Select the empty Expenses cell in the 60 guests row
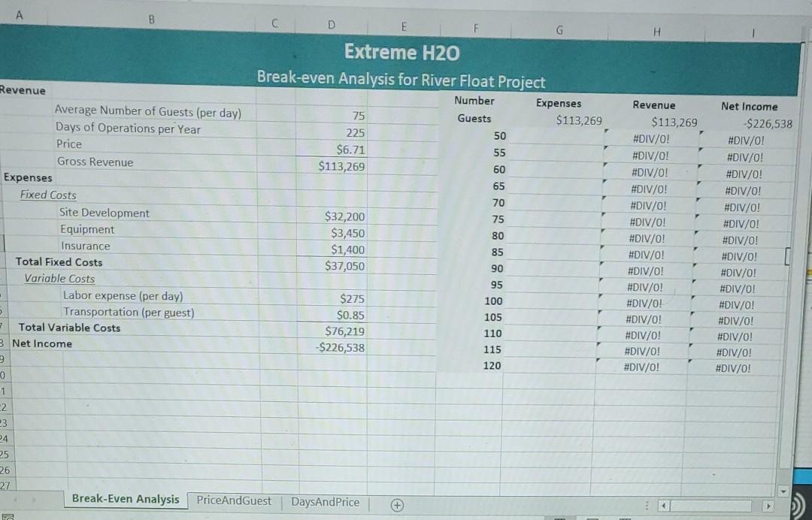Image resolution: width=812 pixels, height=520 pixels. pos(556,171)
